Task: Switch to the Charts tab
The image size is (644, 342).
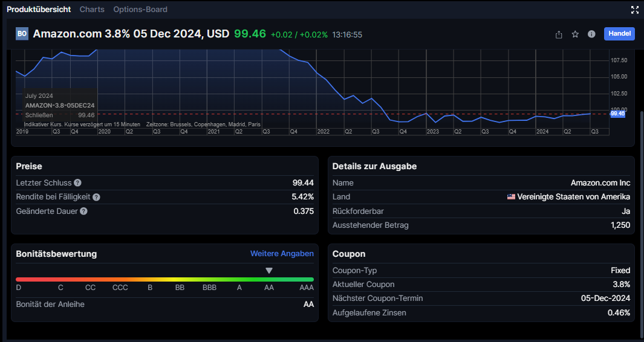Action: [x=92, y=9]
